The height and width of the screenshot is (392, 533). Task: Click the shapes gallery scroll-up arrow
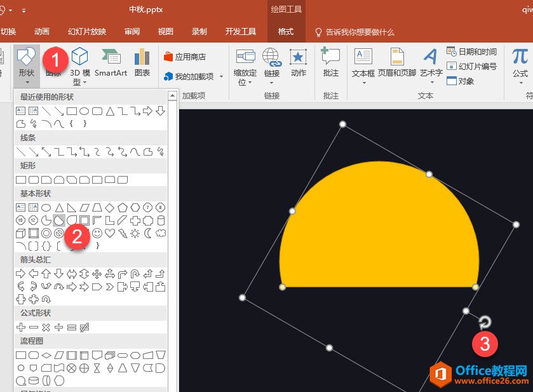tap(173, 96)
